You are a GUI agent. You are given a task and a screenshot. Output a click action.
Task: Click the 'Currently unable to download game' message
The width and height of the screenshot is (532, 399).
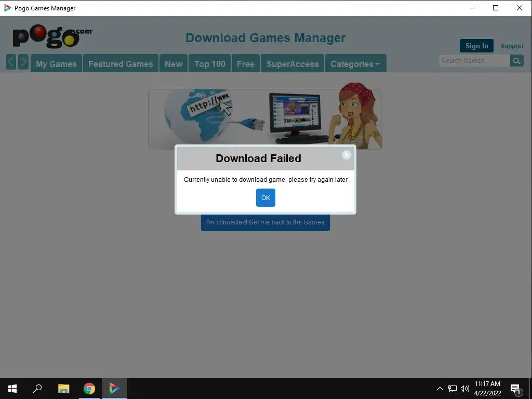click(265, 179)
